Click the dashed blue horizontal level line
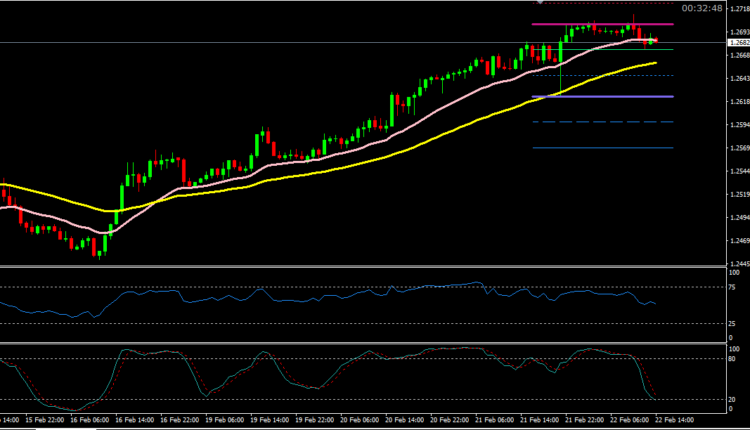 point(600,122)
